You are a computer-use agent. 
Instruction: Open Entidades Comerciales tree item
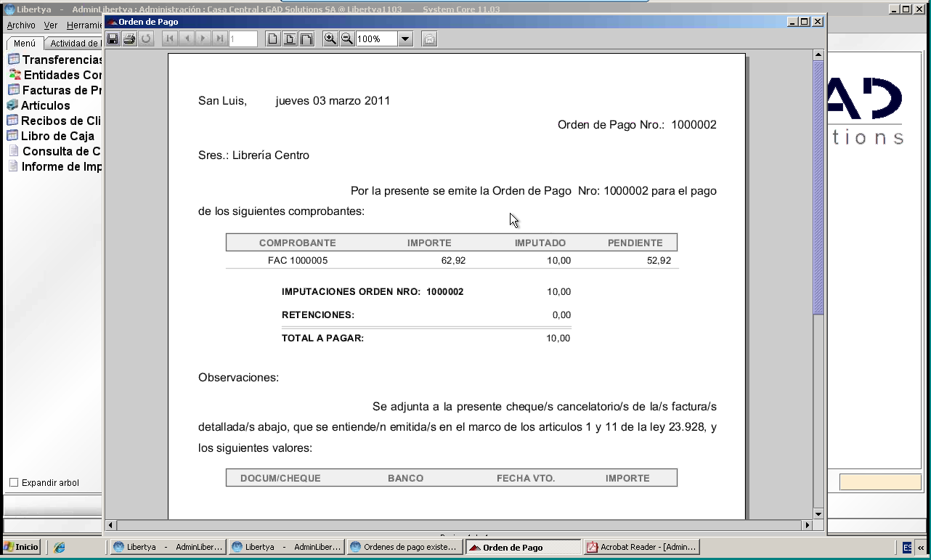(56, 75)
